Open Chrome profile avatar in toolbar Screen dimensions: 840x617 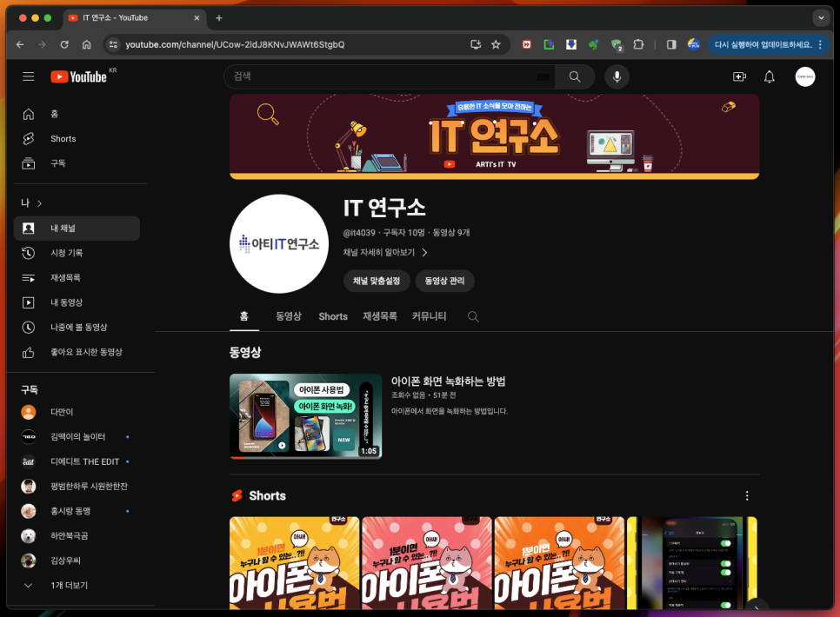point(694,44)
